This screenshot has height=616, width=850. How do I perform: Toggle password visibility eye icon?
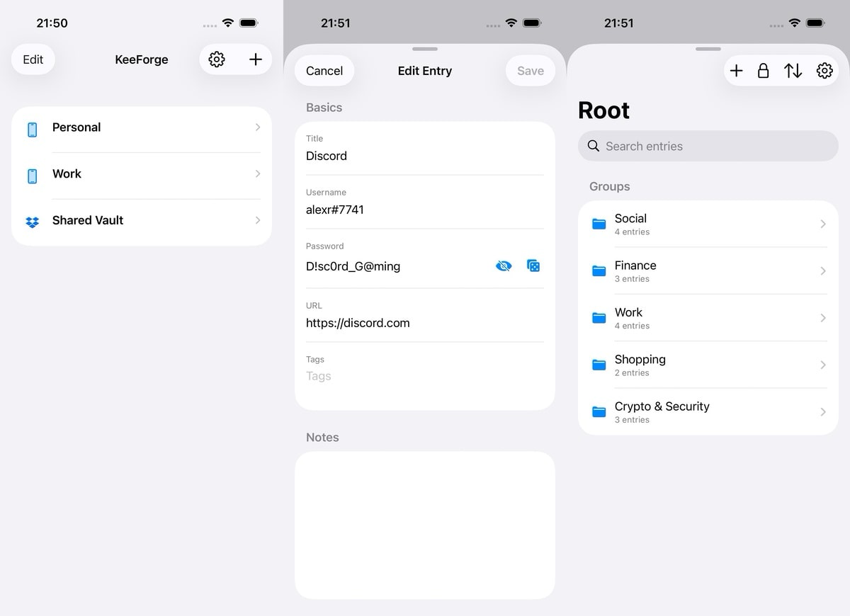coord(504,266)
